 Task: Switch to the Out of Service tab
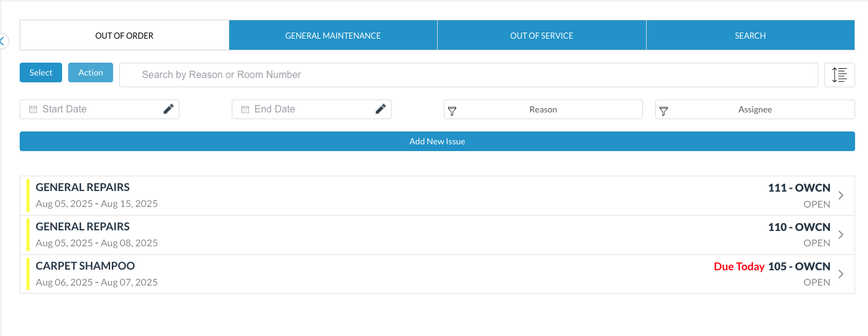pyautogui.click(x=542, y=36)
